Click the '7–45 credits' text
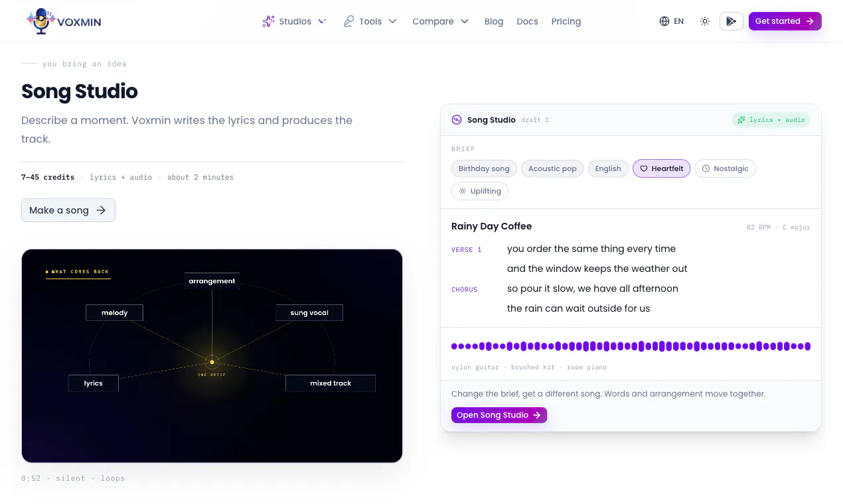 coord(48,177)
